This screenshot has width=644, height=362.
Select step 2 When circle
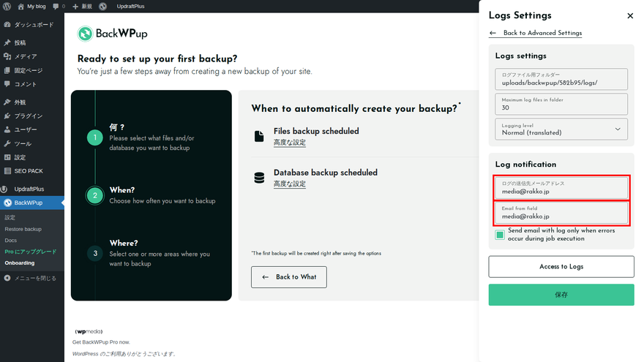coord(95,195)
